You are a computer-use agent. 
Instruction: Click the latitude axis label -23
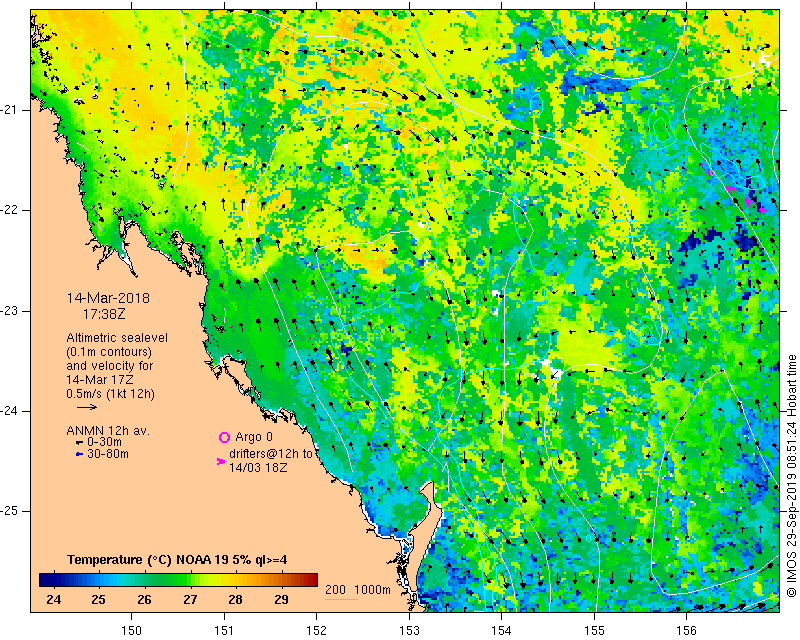tap(9, 311)
